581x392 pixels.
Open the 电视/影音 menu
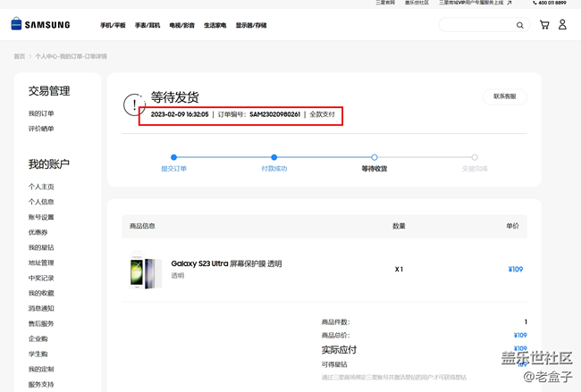181,26
